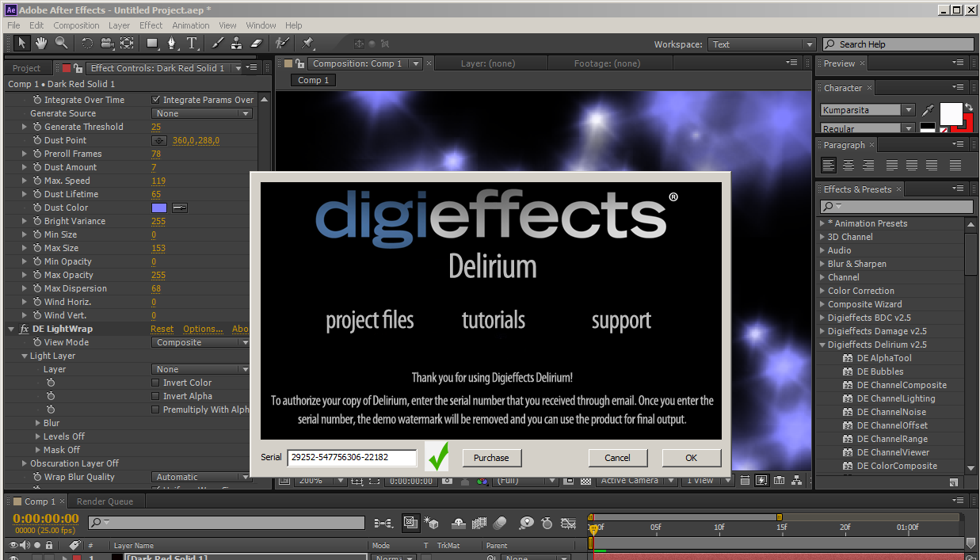Click the Character panel eyedropper icon
Viewport: 980px width, 560px height.
point(928,111)
